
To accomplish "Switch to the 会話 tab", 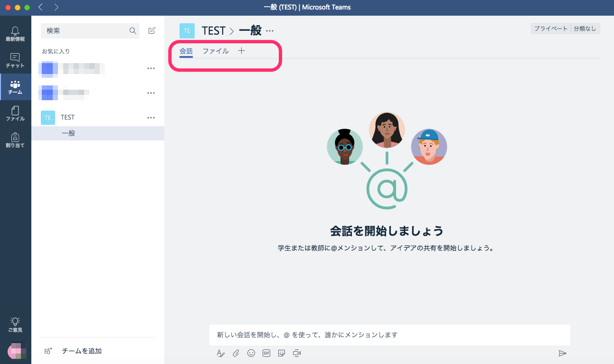I will point(186,51).
